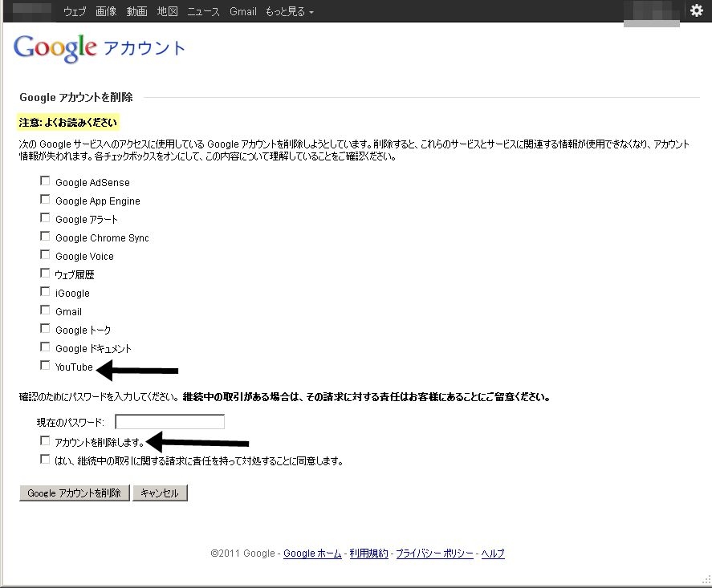Select the Google Chrome Sync checkbox

[45, 237]
